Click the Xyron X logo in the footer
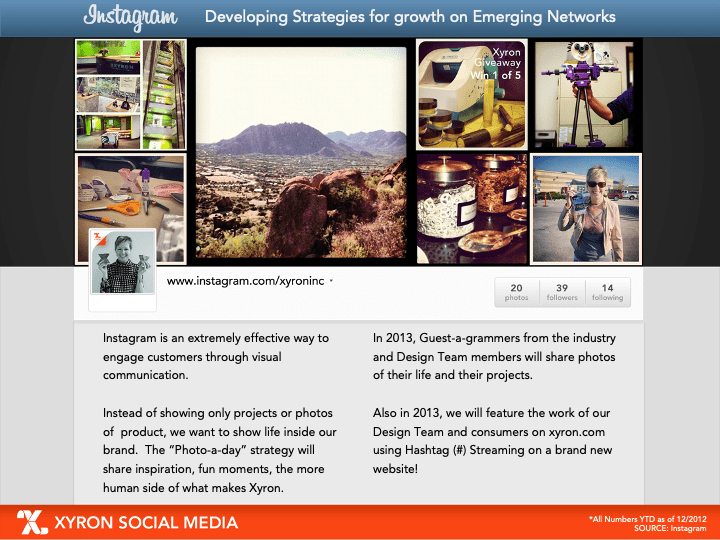This screenshot has height=540, width=720. (32, 522)
